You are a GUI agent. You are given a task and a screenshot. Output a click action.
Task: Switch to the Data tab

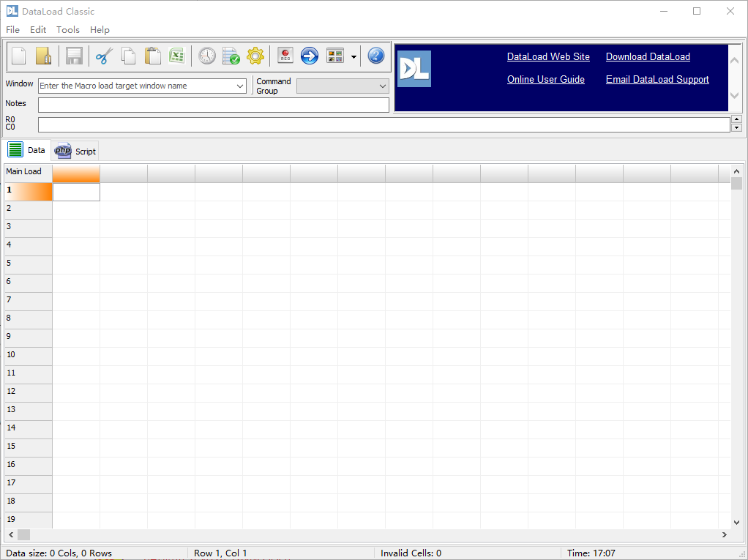(x=26, y=150)
